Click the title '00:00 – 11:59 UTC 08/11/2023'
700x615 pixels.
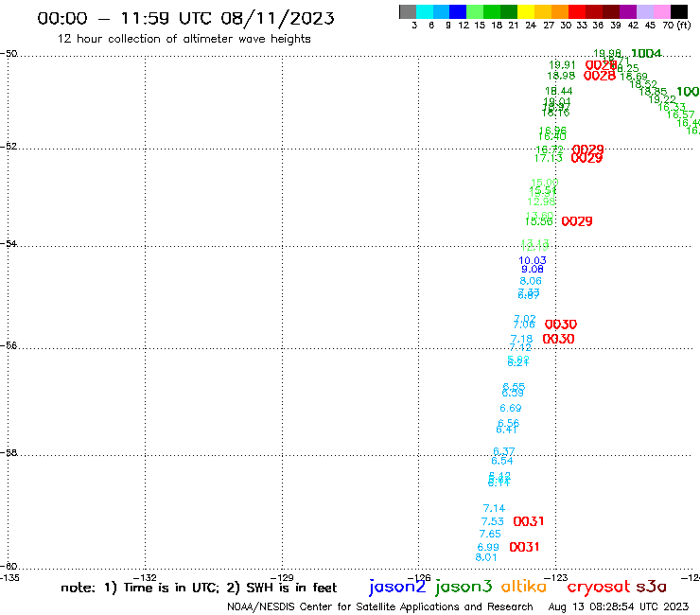pos(185,18)
